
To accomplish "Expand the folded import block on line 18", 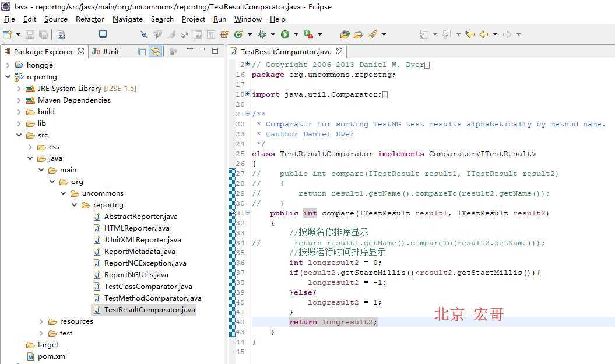I will click(x=248, y=94).
